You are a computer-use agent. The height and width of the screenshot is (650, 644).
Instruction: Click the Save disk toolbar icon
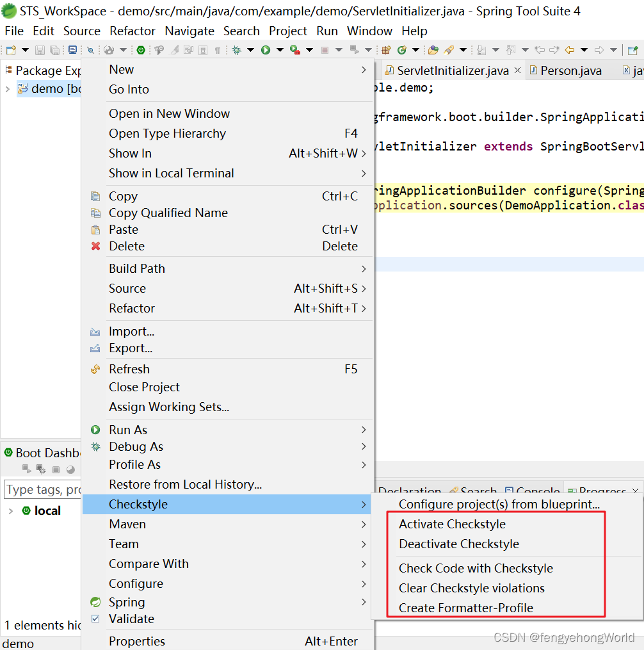click(x=40, y=50)
